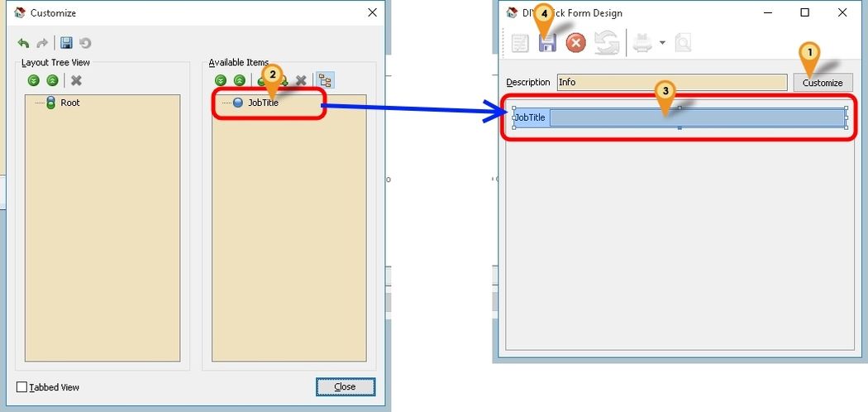Expand all nodes in Layout Tree View

click(x=34, y=80)
